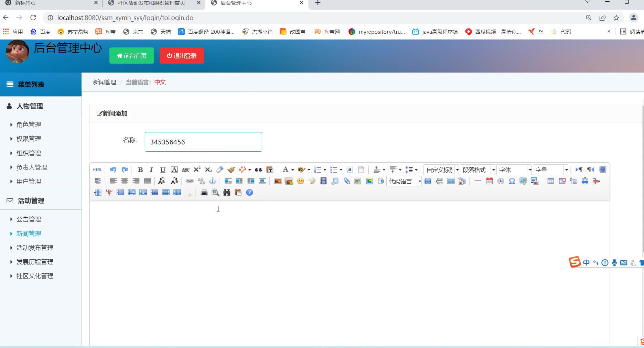Switch language via 中文 link

coord(160,82)
